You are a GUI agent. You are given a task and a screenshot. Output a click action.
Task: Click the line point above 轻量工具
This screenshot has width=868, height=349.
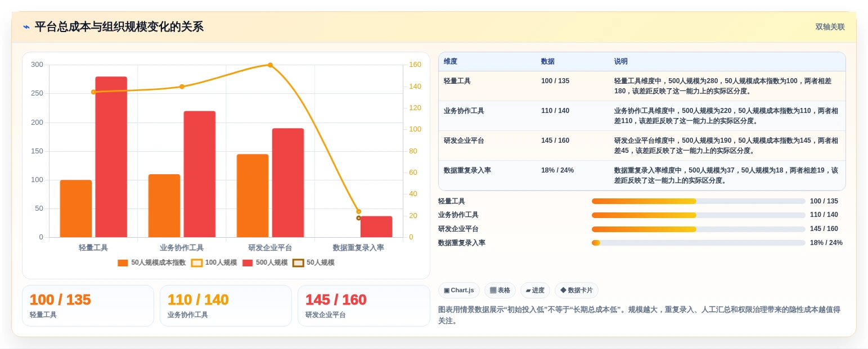tap(93, 92)
